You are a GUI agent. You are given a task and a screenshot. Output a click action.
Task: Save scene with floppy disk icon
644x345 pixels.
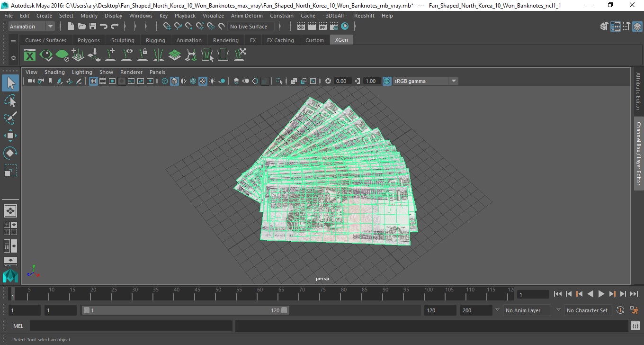click(x=93, y=27)
